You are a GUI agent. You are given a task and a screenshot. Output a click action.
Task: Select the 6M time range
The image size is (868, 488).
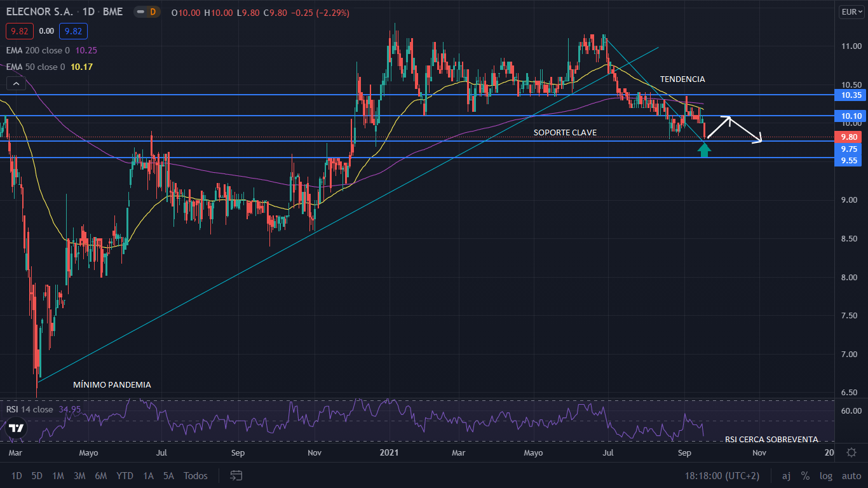[100, 475]
